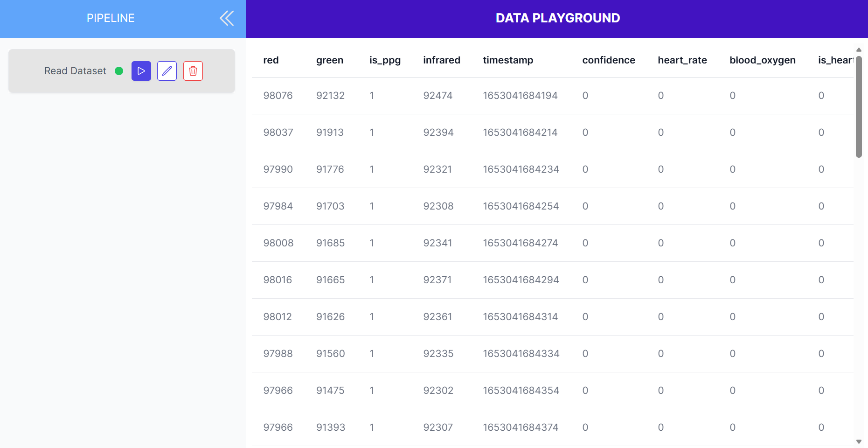
Task: Click the vertical scrollbar thumb
Action: click(x=859, y=107)
